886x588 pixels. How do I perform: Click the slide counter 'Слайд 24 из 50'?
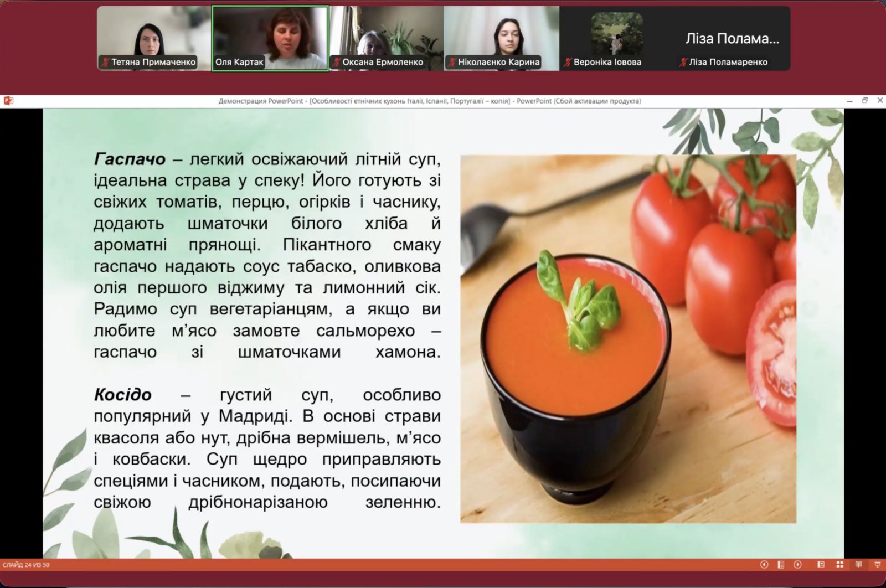point(26,565)
